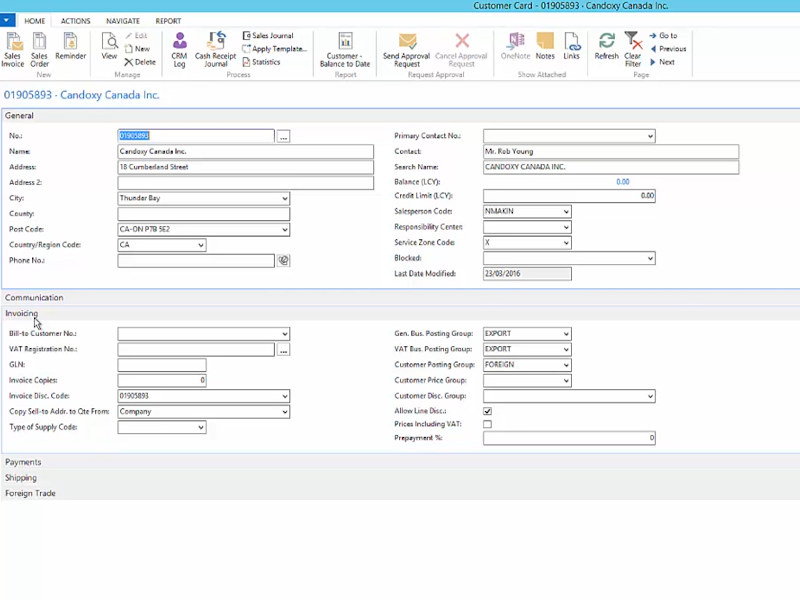Open Invoice Disc. Code dropdown
The image size is (800, 600).
click(x=285, y=396)
